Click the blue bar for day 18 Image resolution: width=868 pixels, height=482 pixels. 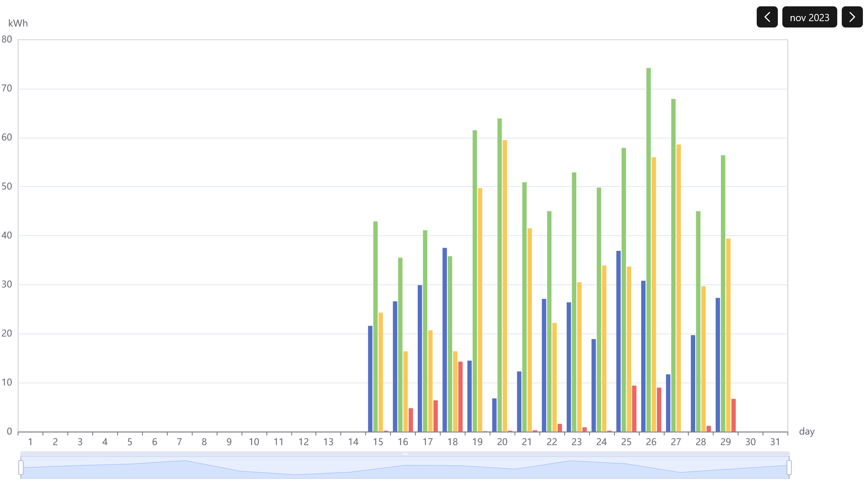(x=445, y=339)
